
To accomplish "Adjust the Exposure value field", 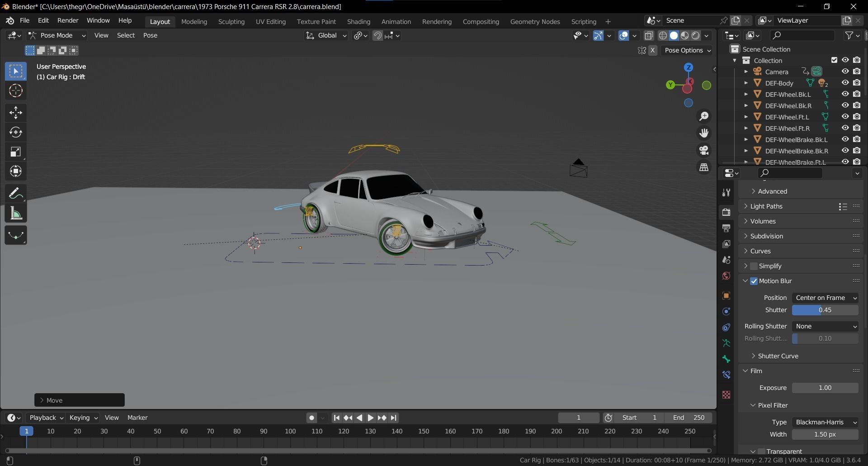I will (x=825, y=388).
